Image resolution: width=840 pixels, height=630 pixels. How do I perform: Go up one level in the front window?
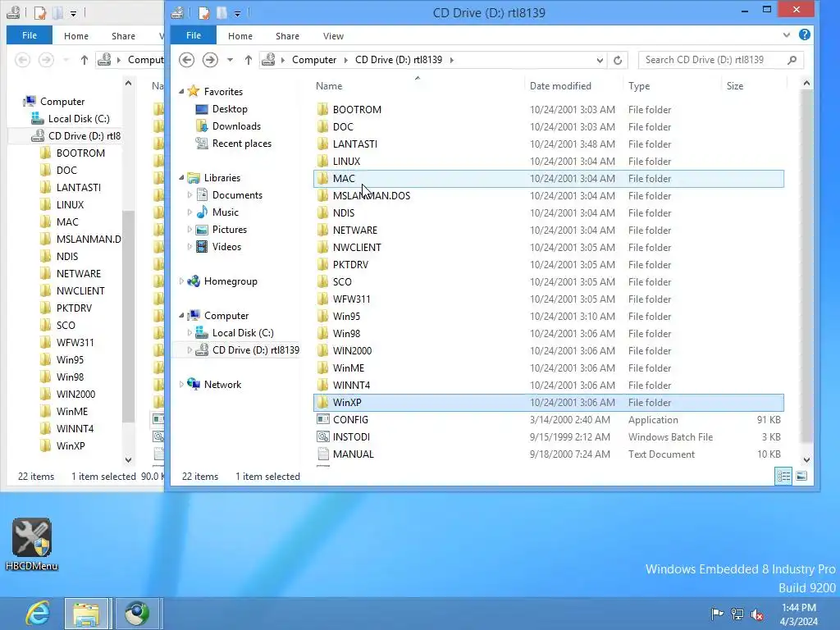pyautogui.click(x=248, y=60)
